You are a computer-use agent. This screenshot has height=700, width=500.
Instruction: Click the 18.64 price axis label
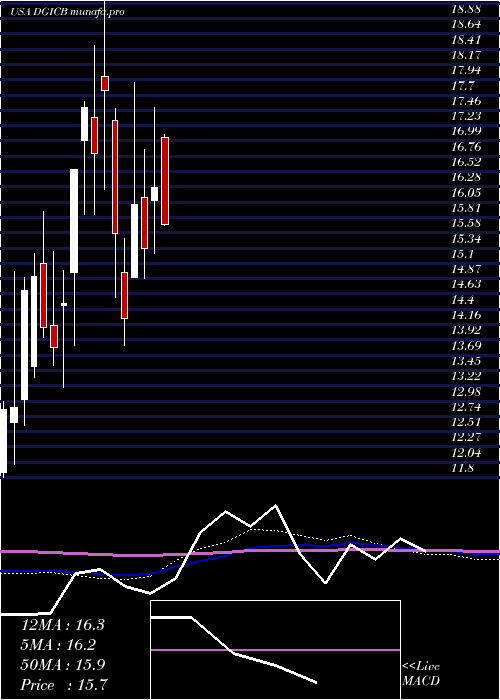pos(466,25)
